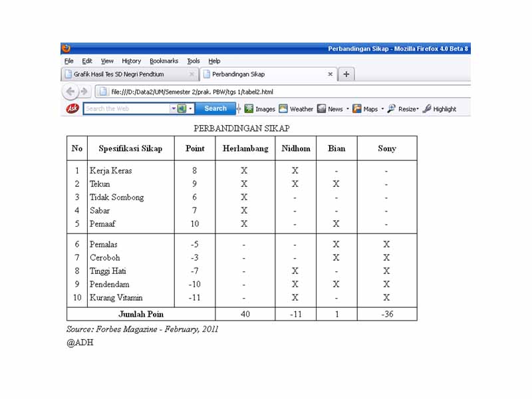Click the Tinggi Hati row label
532x399 pixels.
(x=108, y=271)
